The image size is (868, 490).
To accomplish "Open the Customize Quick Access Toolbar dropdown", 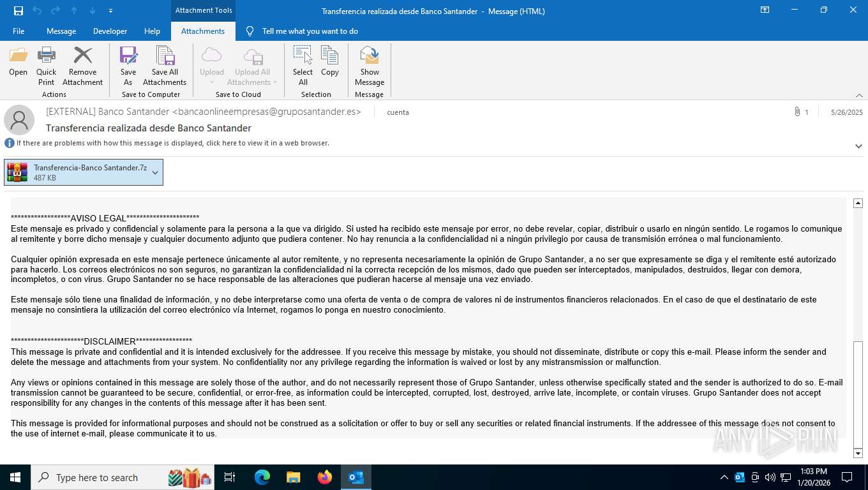I will [111, 11].
